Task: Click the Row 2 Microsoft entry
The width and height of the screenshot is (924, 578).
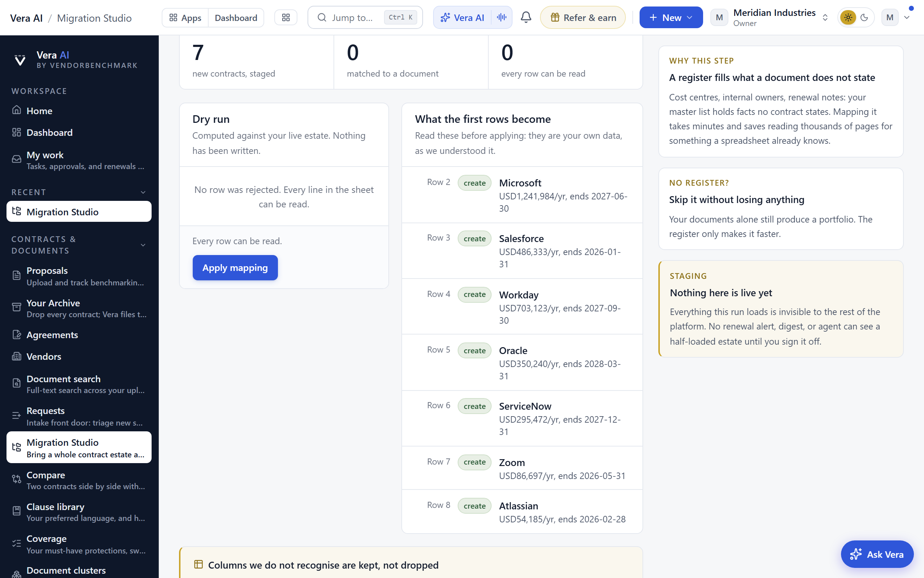Action: click(522, 195)
